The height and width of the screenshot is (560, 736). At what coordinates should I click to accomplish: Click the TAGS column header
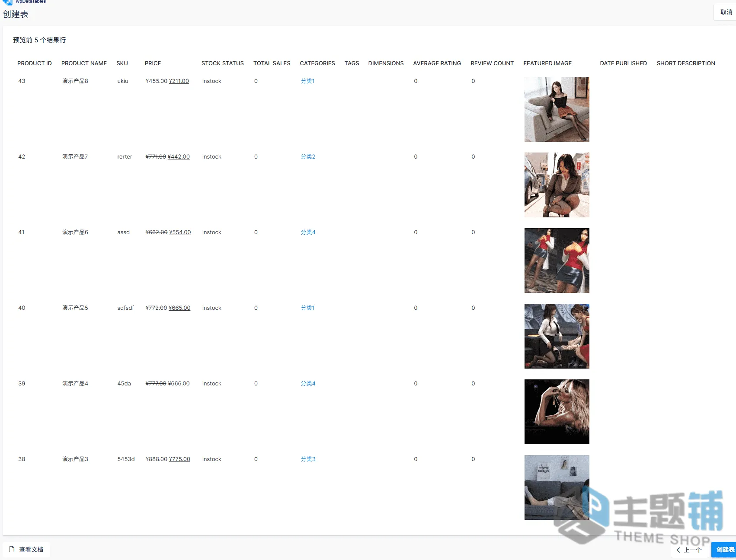352,63
